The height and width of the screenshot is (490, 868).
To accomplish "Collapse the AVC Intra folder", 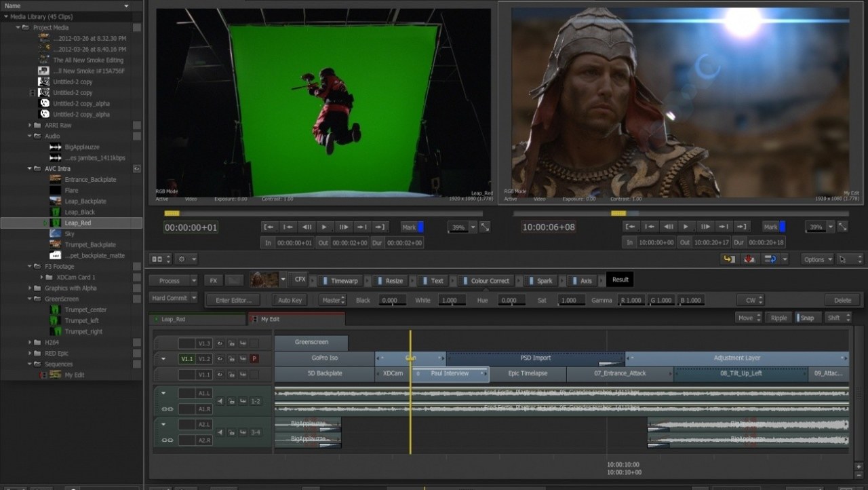I will (x=30, y=168).
